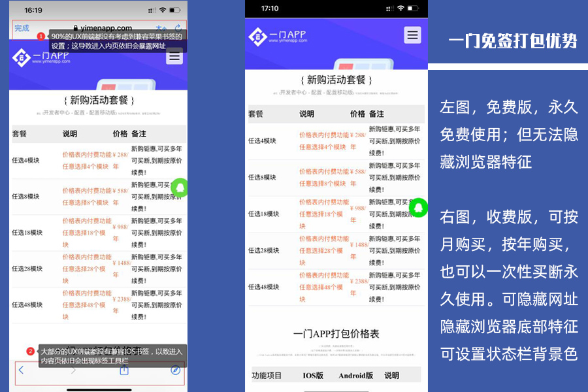Image resolution: width=588 pixels, height=392 pixels.
Task: Select 任选28模块 row in 17:10 phone
Action: 336,250
